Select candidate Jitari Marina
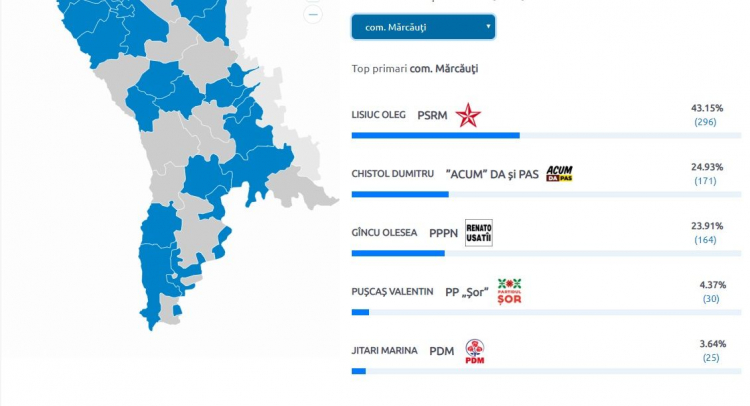This screenshot has height=406, width=750. coord(385,351)
